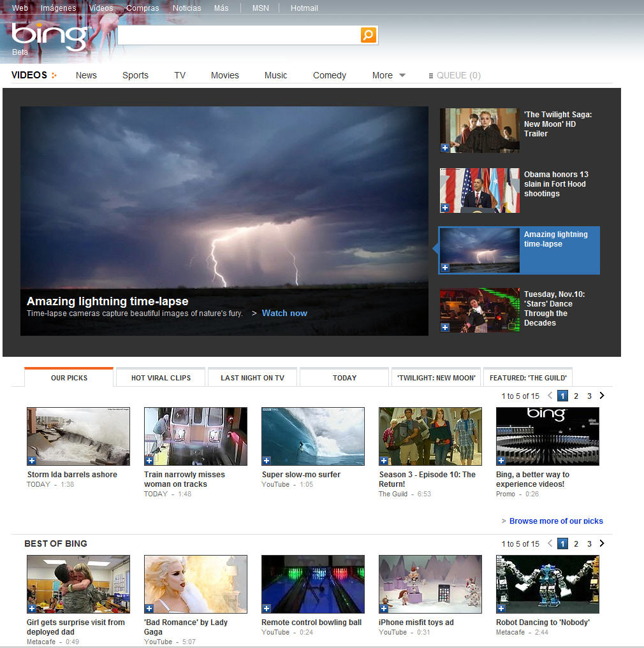Open Train narrowly misses woman title
644x648 pixels.
[184, 479]
